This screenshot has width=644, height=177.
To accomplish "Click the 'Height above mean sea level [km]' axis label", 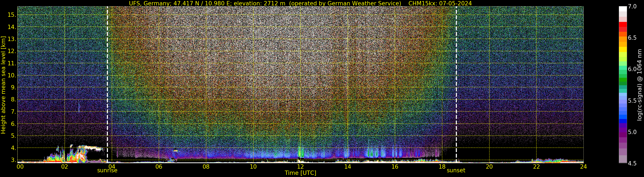I will click(x=3, y=85).
